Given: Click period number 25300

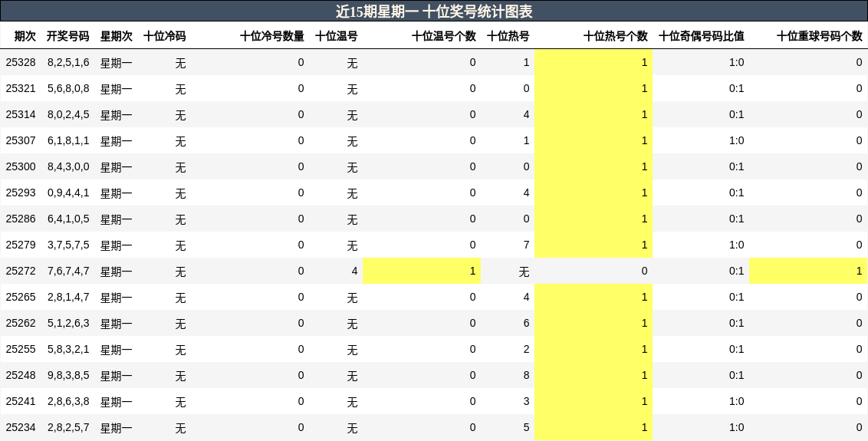Looking at the screenshot, I should 21,166.
